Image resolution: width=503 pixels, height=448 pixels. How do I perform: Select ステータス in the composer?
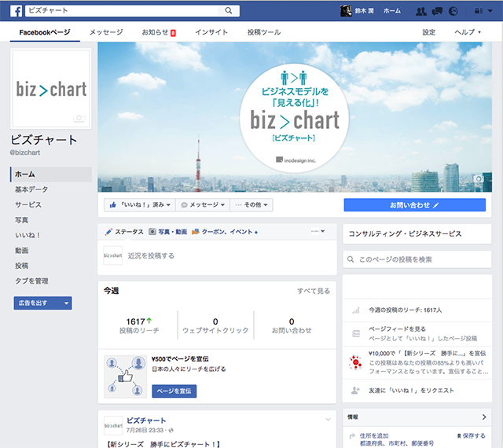click(124, 232)
